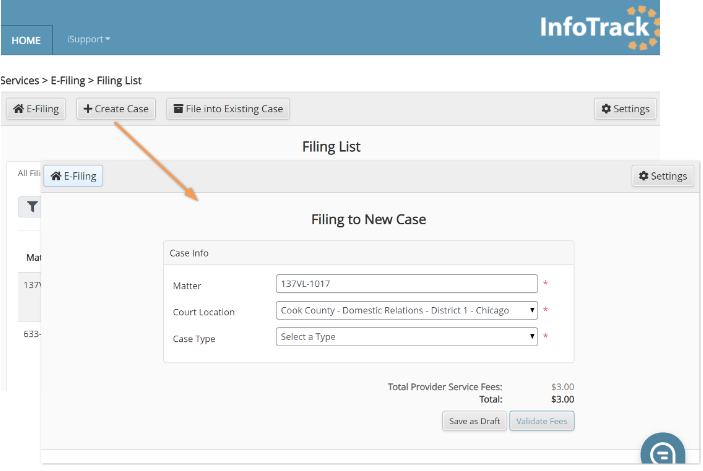Viewport: 703px width, 471px height.
Task: Click the Filing List breadcrumb text
Action: (x=119, y=81)
